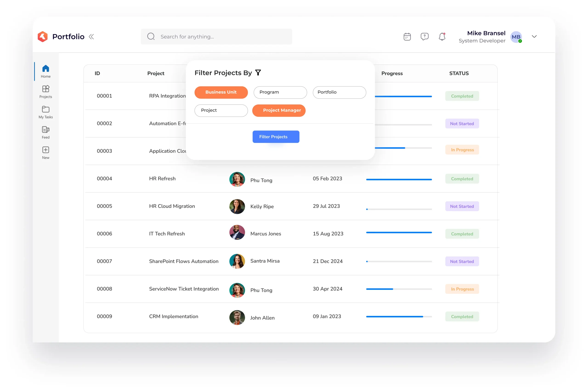Viewport: 588px width, 391px height.
Task: Click the calendar icon in header
Action: pos(407,36)
